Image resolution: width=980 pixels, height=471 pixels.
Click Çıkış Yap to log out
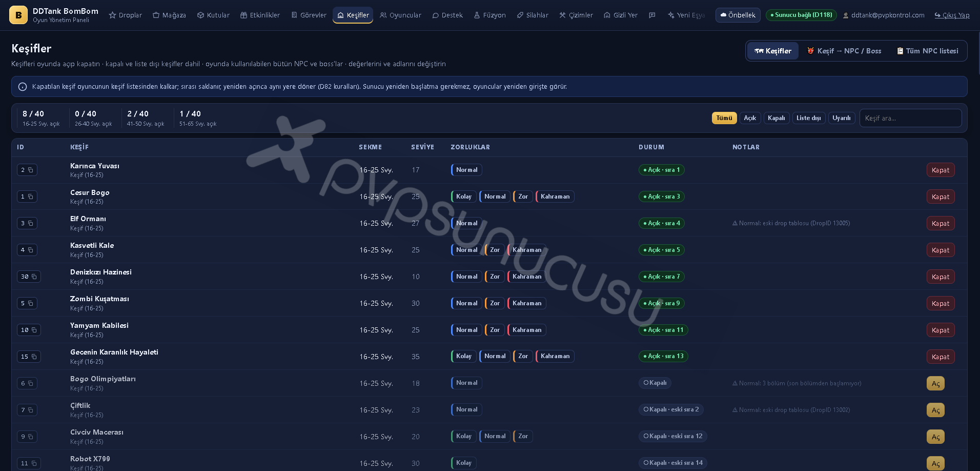(x=952, y=15)
